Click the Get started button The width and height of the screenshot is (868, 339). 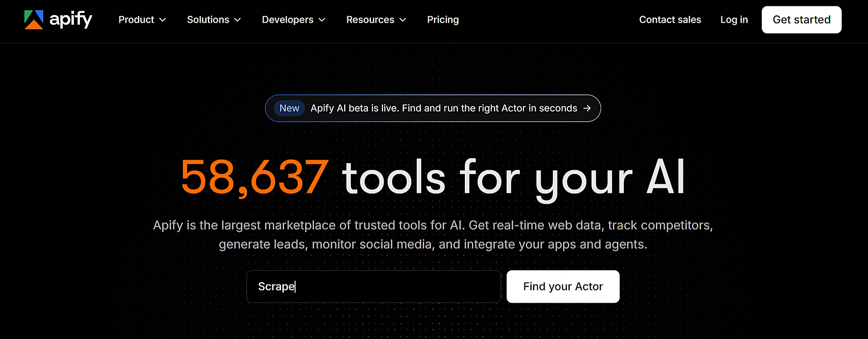[x=802, y=20]
